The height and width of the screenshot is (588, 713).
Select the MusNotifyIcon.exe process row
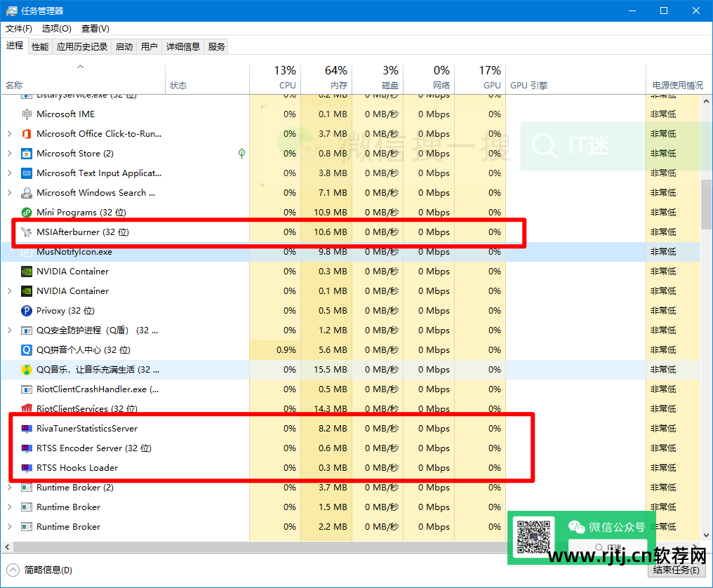click(x=351, y=252)
